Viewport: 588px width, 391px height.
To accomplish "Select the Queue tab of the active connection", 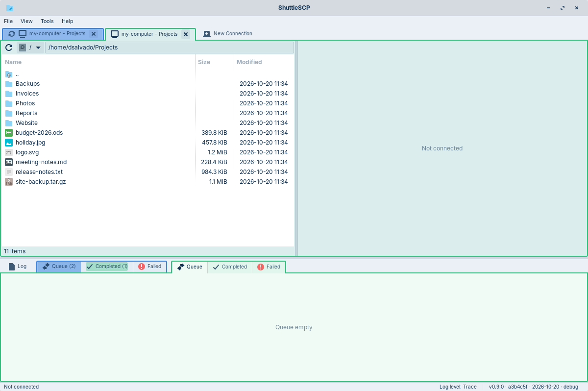I will point(190,267).
